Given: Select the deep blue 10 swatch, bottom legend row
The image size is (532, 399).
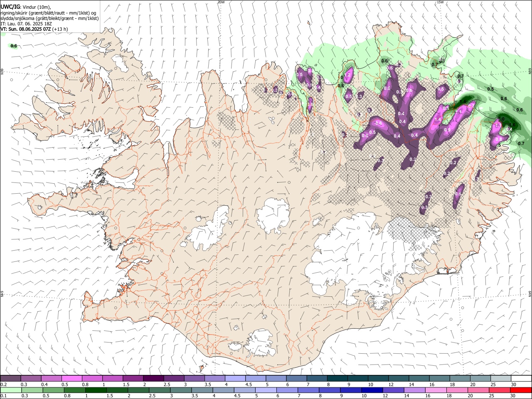Looking at the screenshot, I should click(x=372, y=390).
